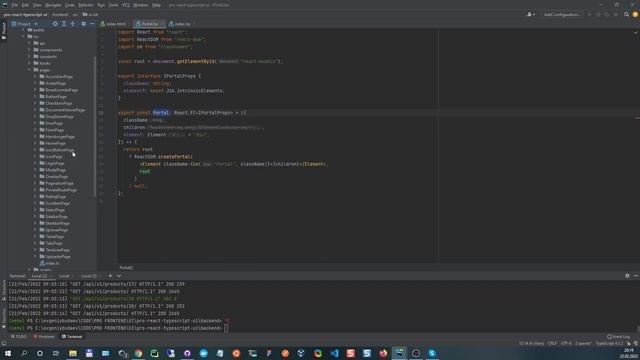Select HamburgerPage folder in tree
This screenshot has width=640, height=360.
(x=57, y=136)
